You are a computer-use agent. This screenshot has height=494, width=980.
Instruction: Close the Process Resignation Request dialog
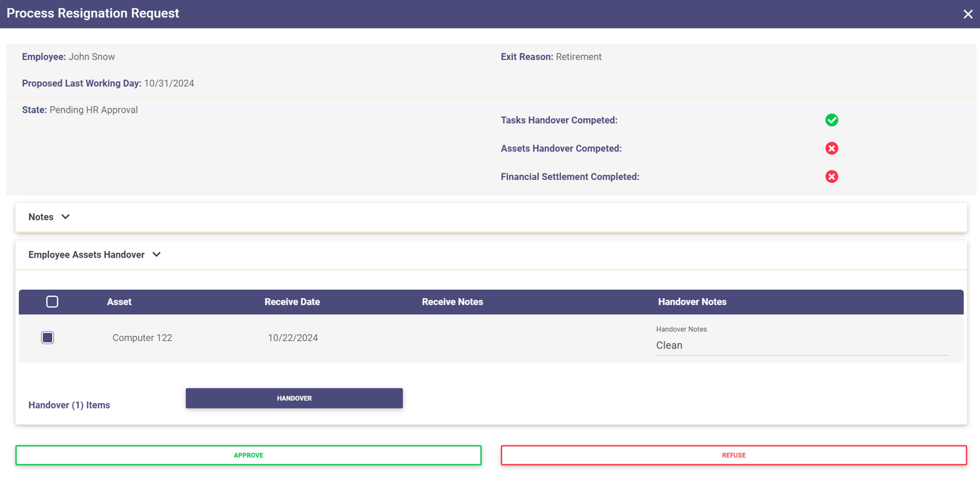coord(967,14)
